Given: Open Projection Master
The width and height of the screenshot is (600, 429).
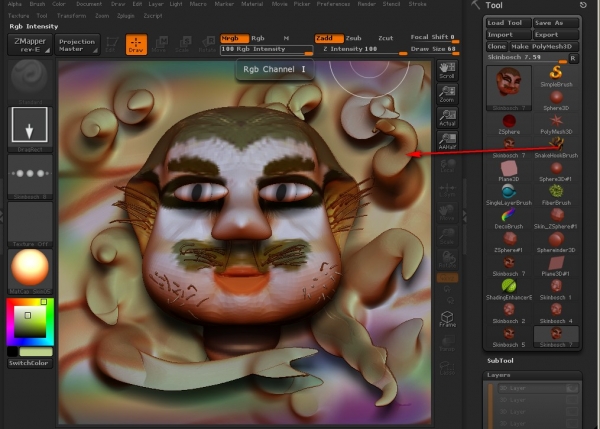Looking at the screenshot, I should click(x=77, y=45).
